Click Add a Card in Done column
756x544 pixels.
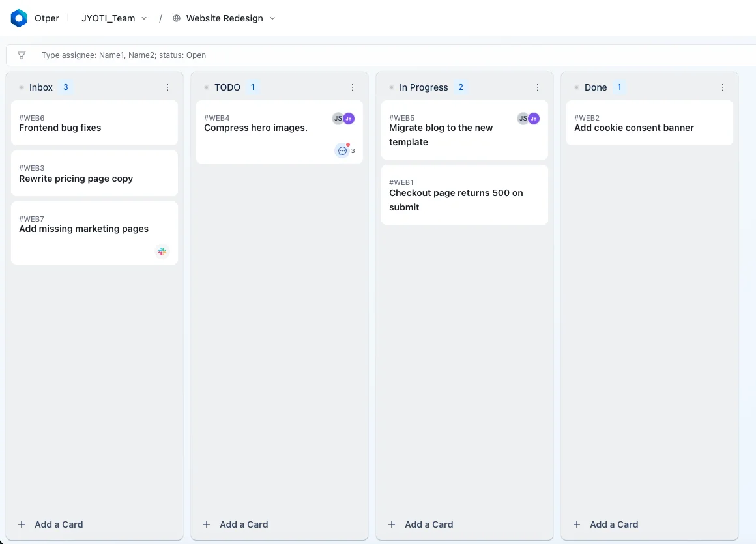(x=614, y=524)
